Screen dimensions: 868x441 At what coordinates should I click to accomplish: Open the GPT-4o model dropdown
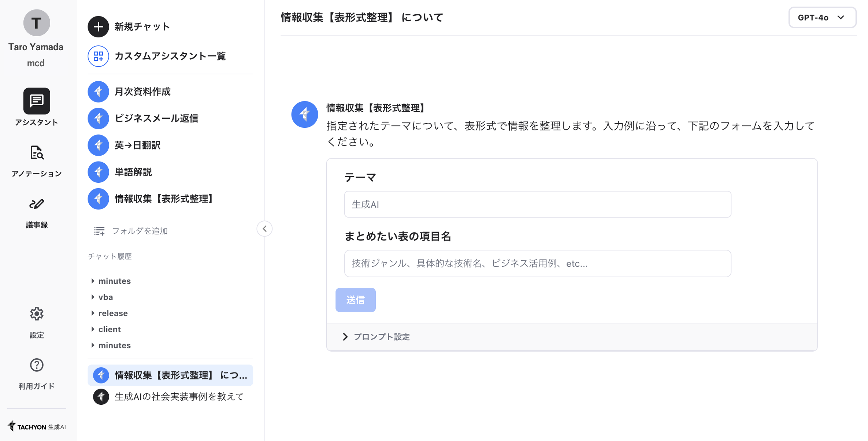tap(822, 18)
